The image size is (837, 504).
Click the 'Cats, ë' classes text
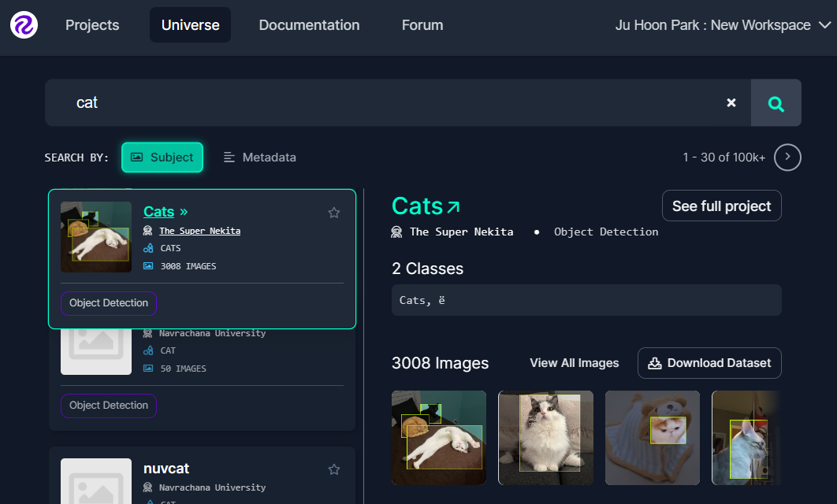(x=422, y=300)
